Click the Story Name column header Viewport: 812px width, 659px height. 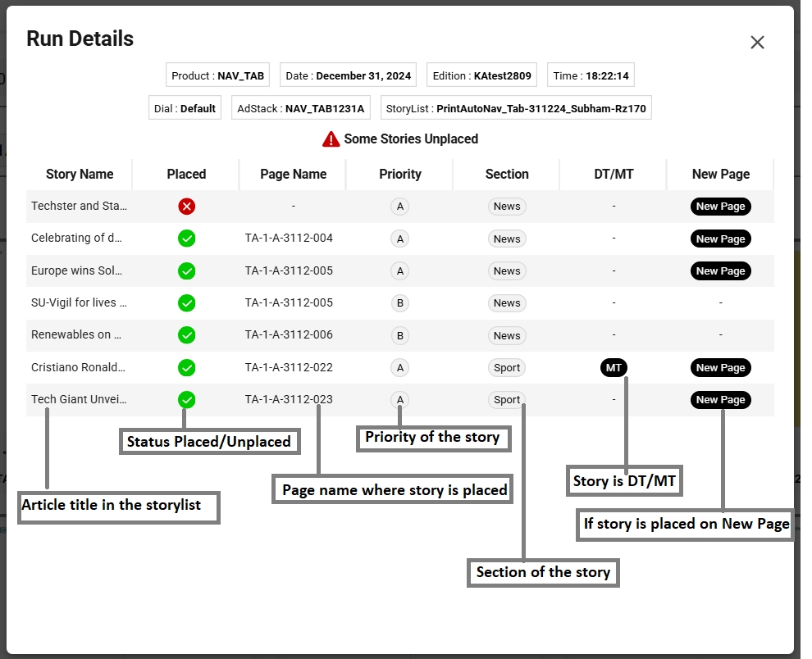click(x=80, y=174)
